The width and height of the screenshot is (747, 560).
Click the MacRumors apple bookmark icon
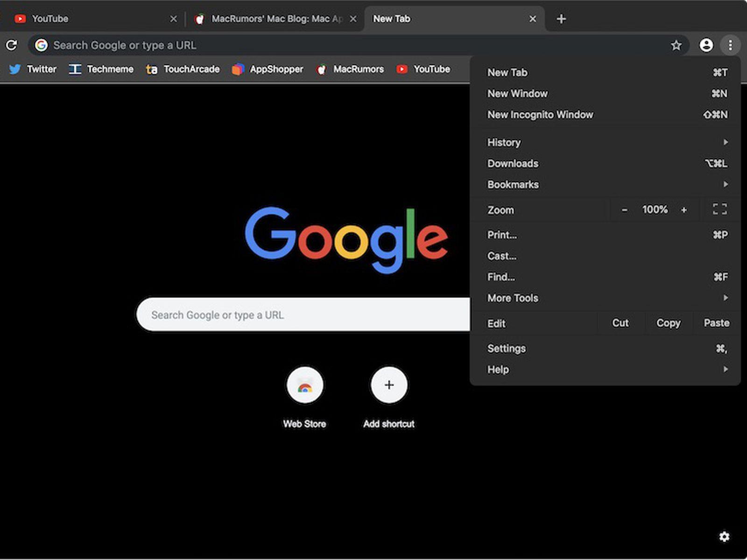point(321,70)
